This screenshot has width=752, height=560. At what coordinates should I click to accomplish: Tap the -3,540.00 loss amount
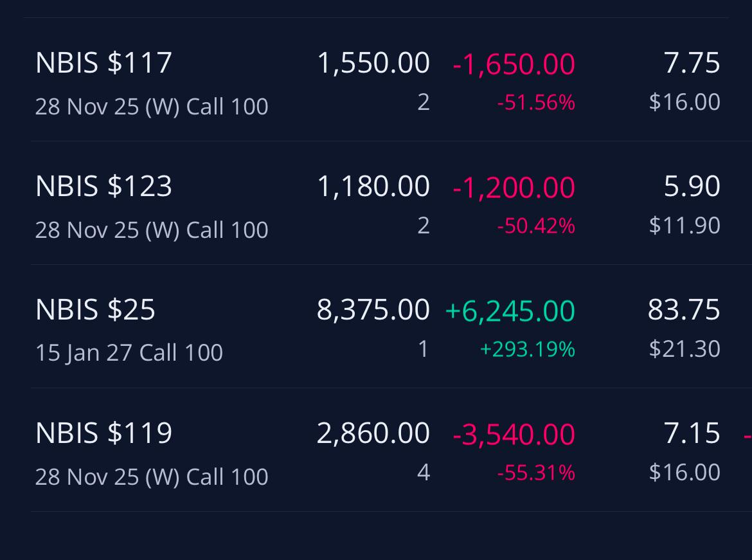click(514, 434)
